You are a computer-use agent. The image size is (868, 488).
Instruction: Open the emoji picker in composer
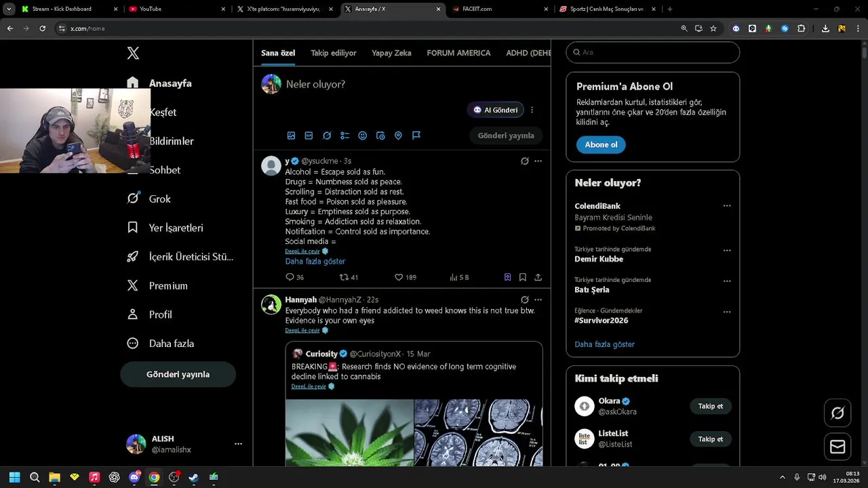363,136
